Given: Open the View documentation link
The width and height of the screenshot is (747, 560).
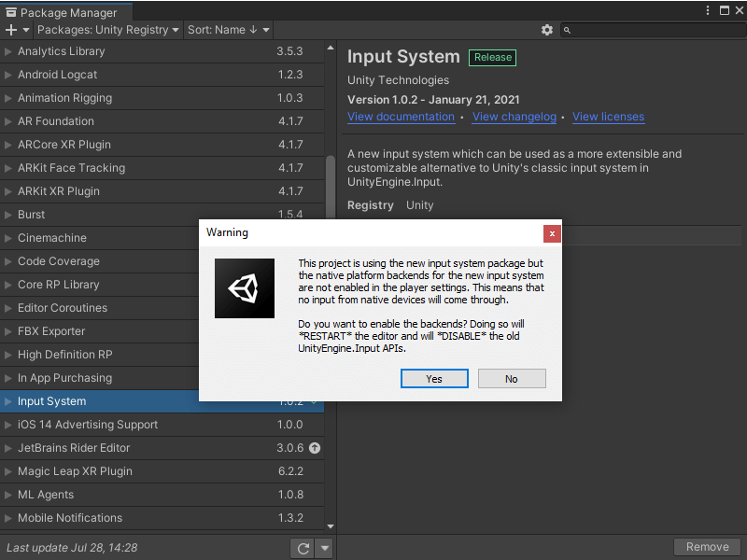Looking at the screenshot, I should click(401, 117).
